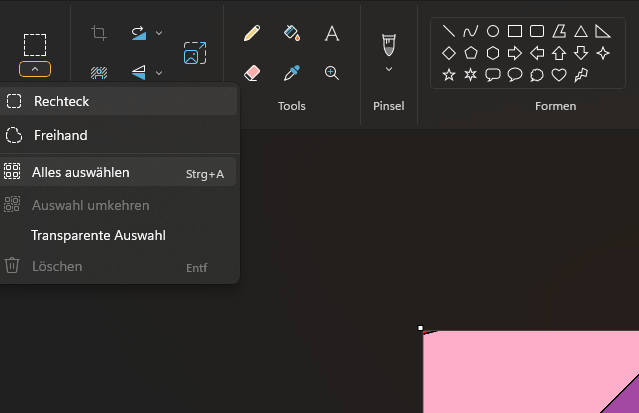This screenshot has width=639, height=413.
Task: Click the rectangular selection tool button
Action: (35, 44)
